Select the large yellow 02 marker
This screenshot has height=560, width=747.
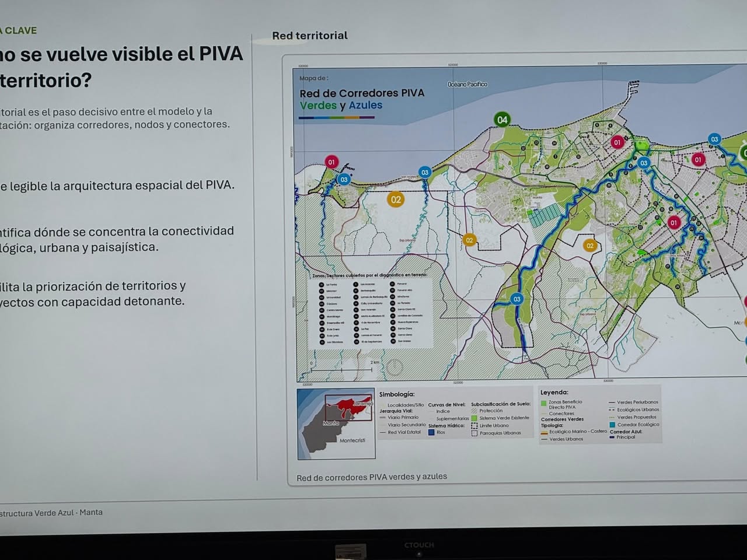click(x=396, y=199)
